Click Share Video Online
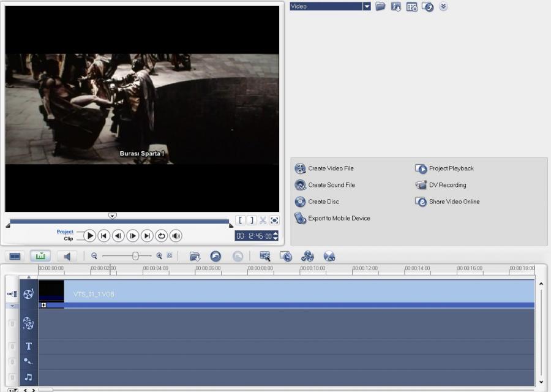The width and height of the screenshot is (551, 392). coord(448,202)
